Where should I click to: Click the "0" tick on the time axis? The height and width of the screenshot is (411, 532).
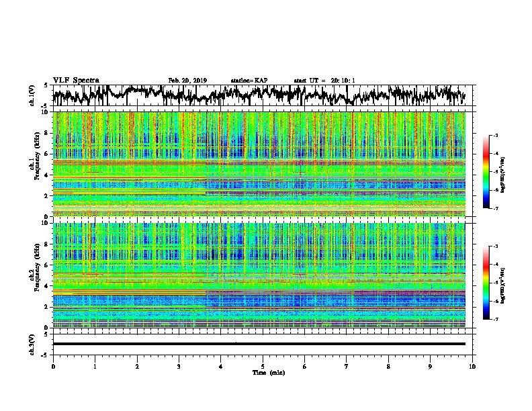[x=53, y=367]
